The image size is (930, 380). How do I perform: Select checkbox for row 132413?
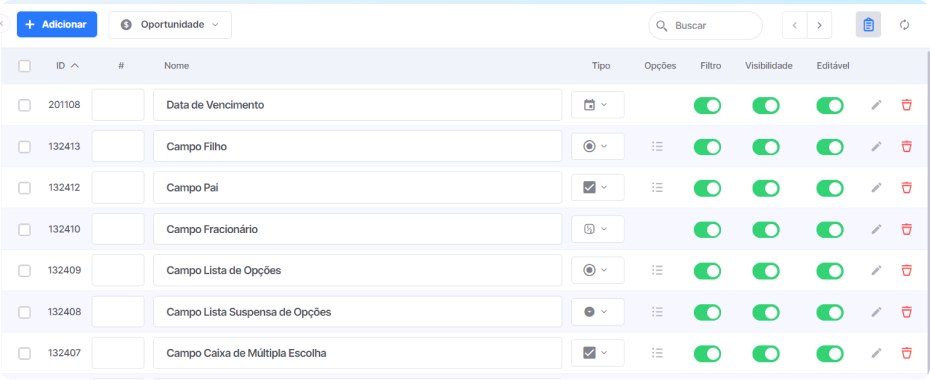(x=24, y=146)
